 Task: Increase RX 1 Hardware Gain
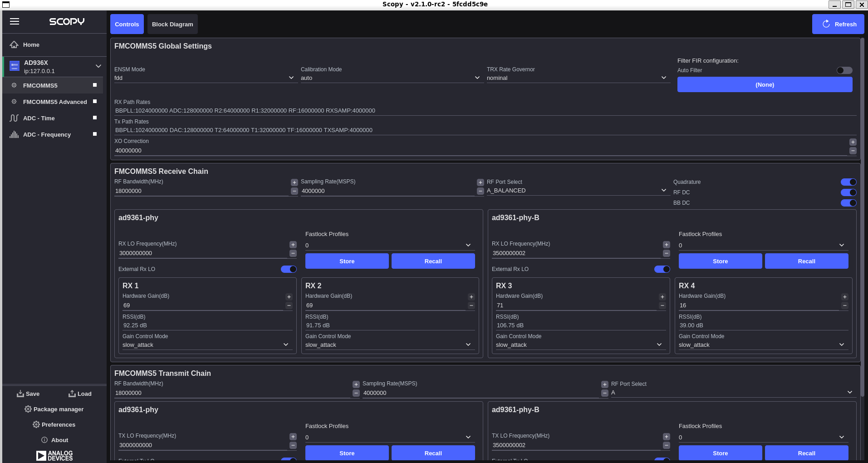(x=289, y=297)
